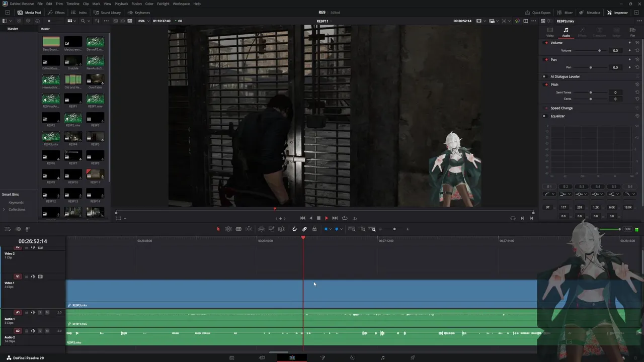Click the Overwrite Clip icon
This screenshot has height=362, width=644.
tap(271, 229)
